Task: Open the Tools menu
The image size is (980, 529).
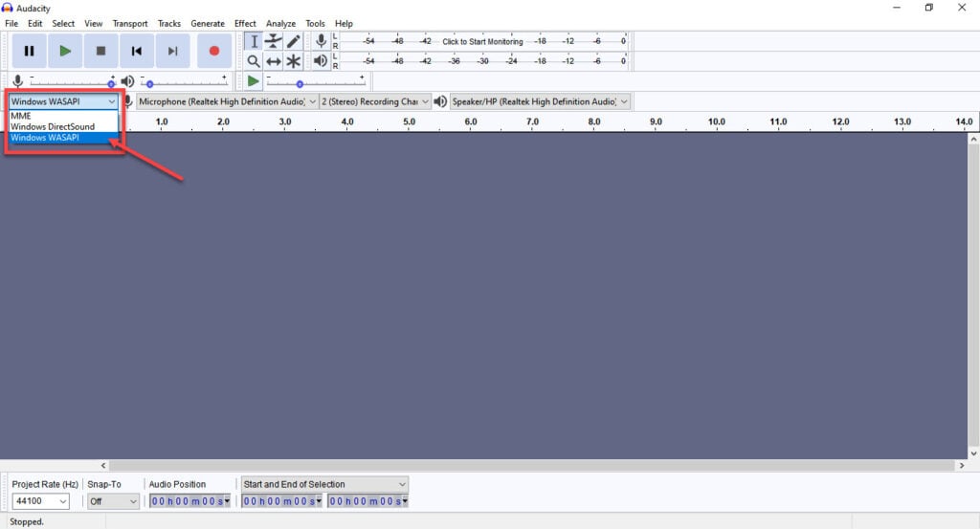Action: [x=315, y=23]
